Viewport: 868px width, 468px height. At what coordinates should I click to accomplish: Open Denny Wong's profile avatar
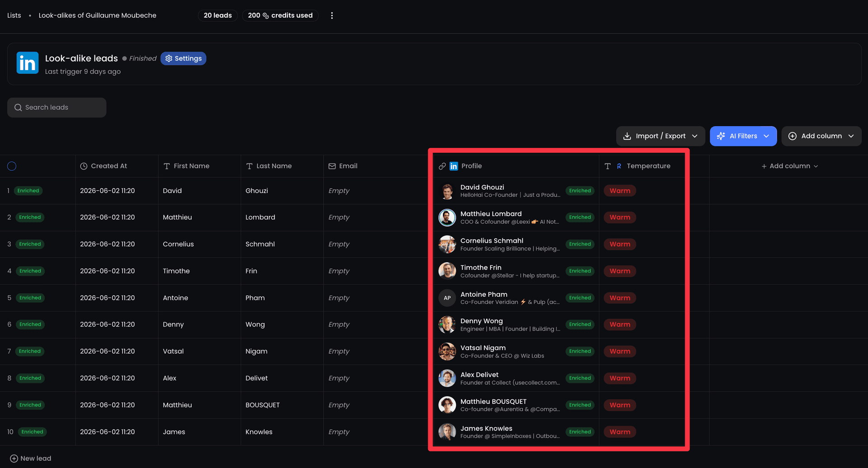447,325
